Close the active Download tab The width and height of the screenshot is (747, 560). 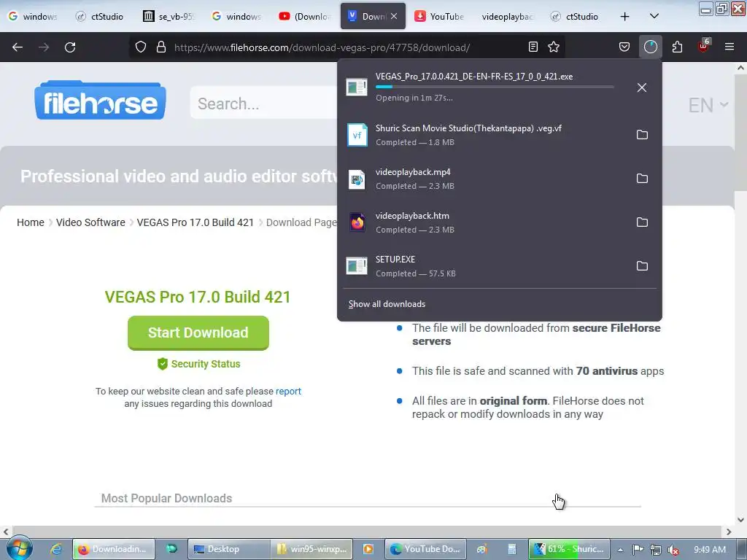(394, 16)
